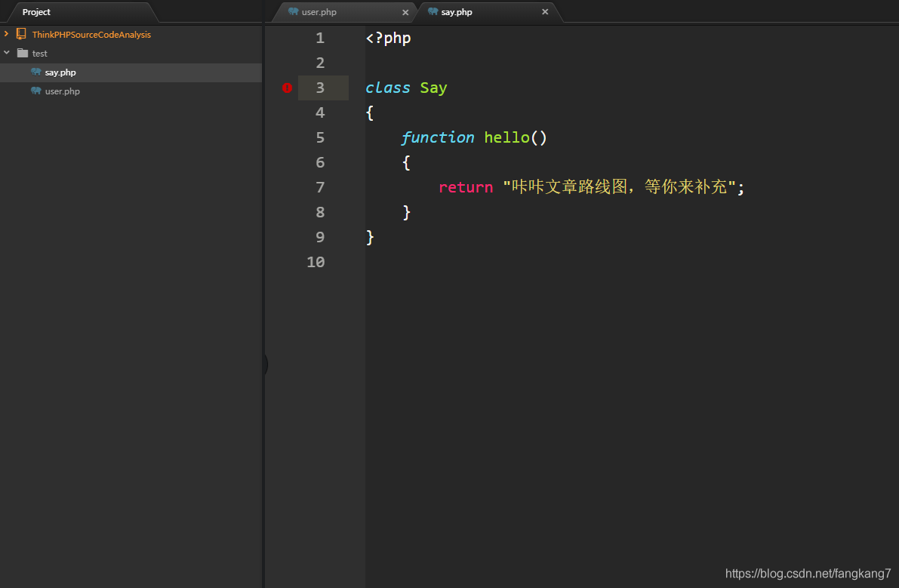Close the say.php editor tab
This screenshot has width=899, height=588.
coord(545,12)
